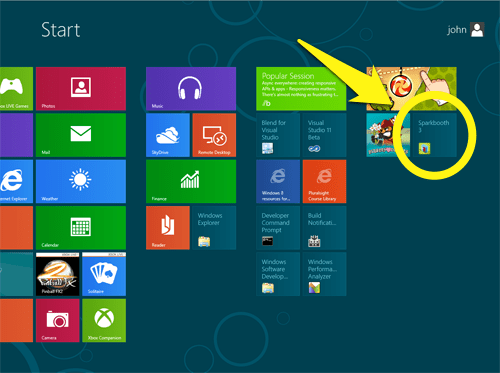Open the Popular Session tile

(301, 89)
